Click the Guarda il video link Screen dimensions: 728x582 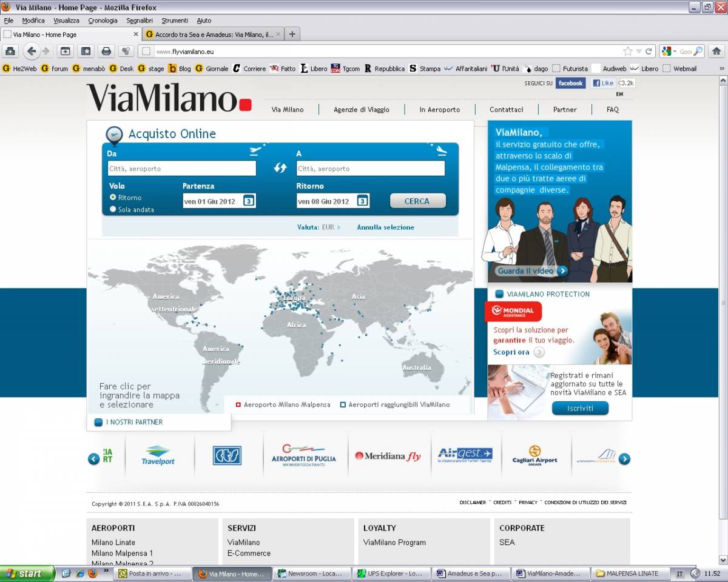[x=532, y=271]
